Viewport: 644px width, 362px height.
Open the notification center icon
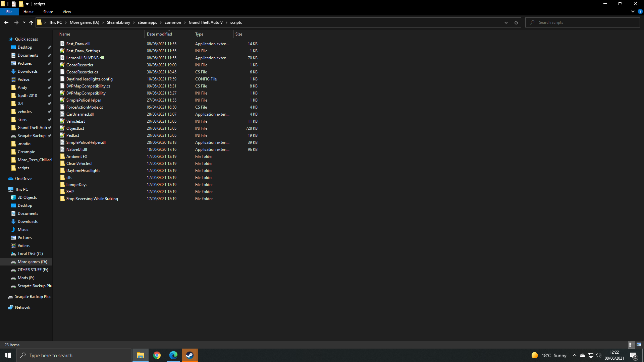click(x=633, y=355)
